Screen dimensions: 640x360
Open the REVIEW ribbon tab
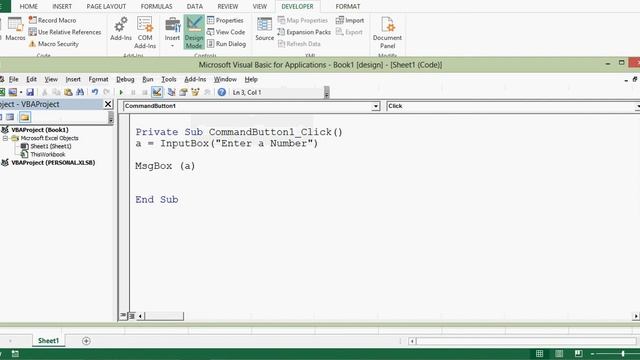click(228, 7)
